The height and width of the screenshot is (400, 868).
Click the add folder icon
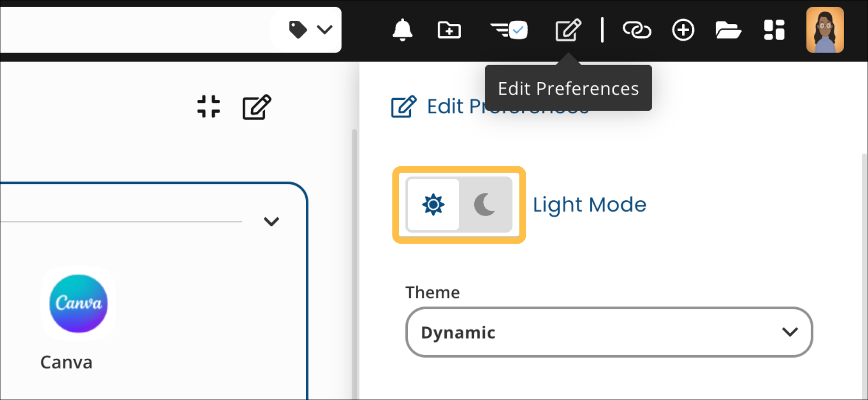(449, 30)
